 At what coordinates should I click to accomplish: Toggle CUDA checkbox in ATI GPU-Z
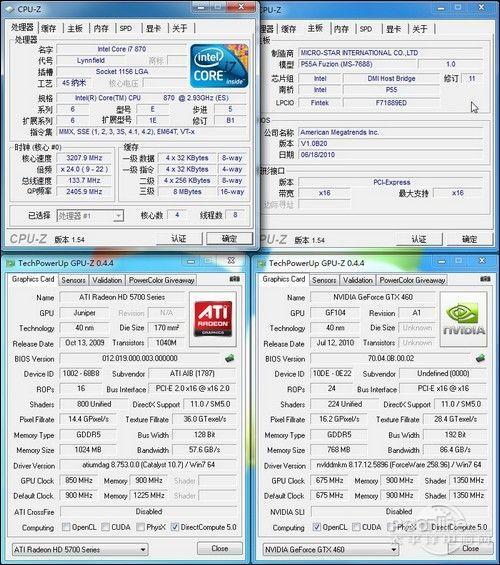click(105, 527)
